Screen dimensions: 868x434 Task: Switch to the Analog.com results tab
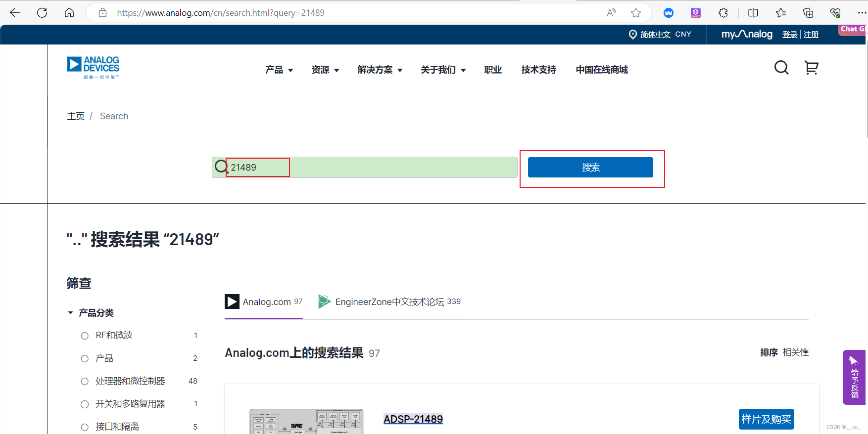264,302
